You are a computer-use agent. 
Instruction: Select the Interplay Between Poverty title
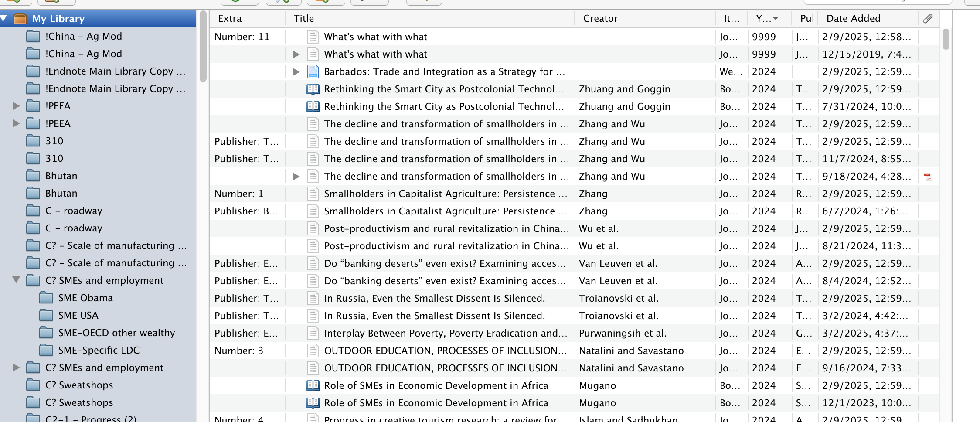[x=446, y=333]
